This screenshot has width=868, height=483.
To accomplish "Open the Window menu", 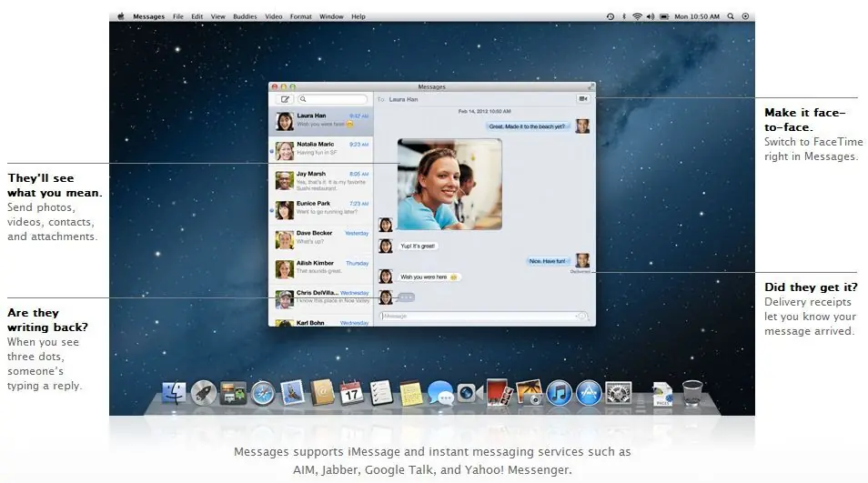I will [x=331, y=16].
